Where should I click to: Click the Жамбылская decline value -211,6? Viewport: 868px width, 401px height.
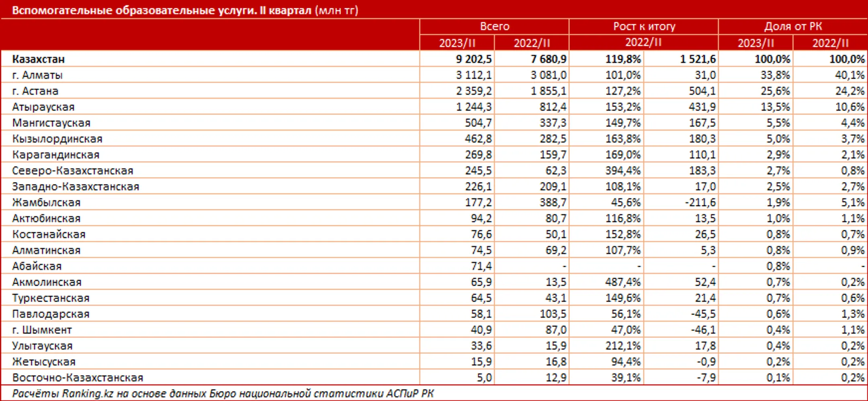click(700, 203)
